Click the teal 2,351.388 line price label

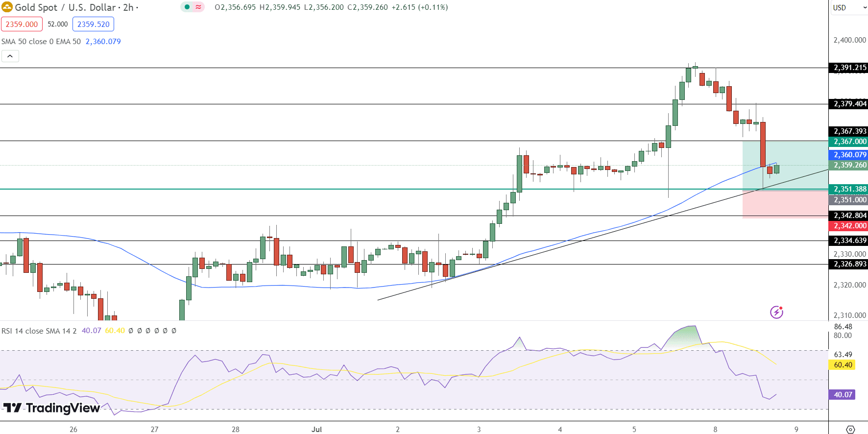(x=848, y=189)
